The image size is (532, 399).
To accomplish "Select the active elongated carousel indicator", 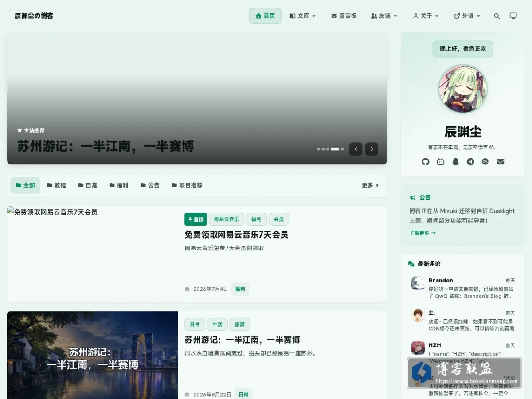I will (x=335, y=149).
